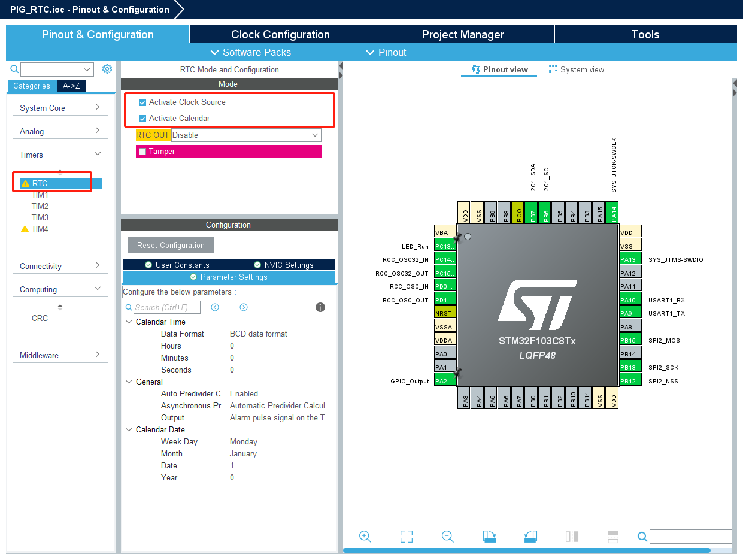Open the Pinout menu

386,52
